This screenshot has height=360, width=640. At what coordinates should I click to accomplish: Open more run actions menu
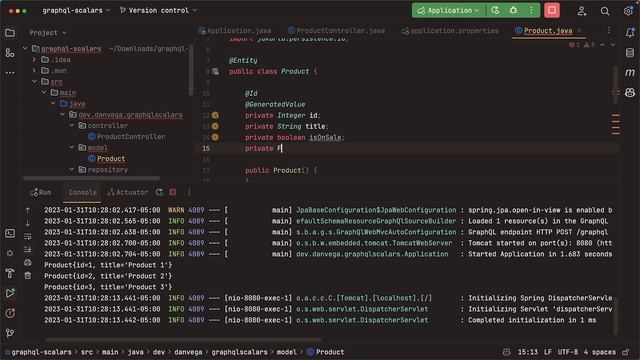531,11
